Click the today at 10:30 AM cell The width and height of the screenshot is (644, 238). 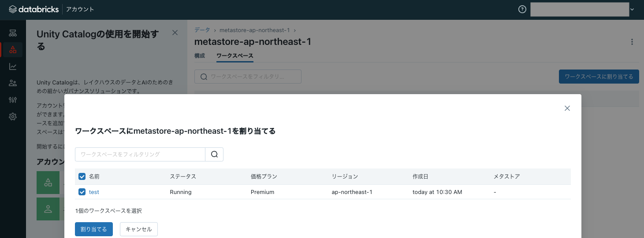(437, 192)
